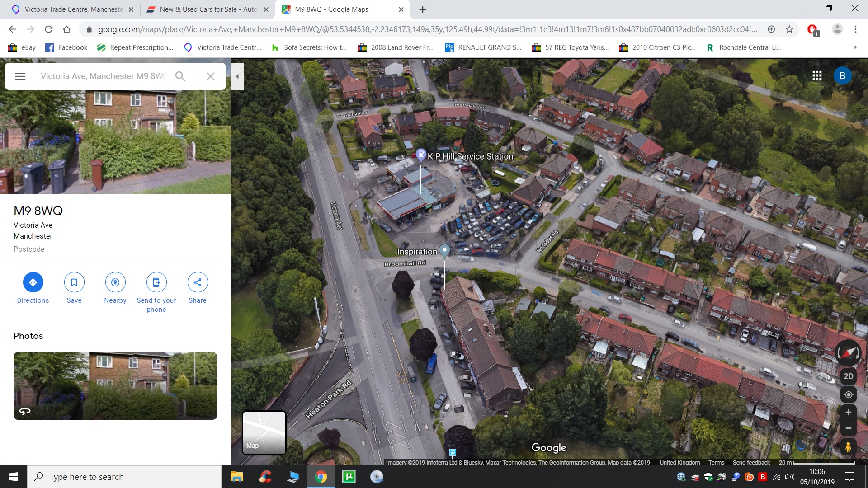Image resolution: width=868 pixels, height=488 pixels.
Task: Click the Directions button
Action: [33, 282]
